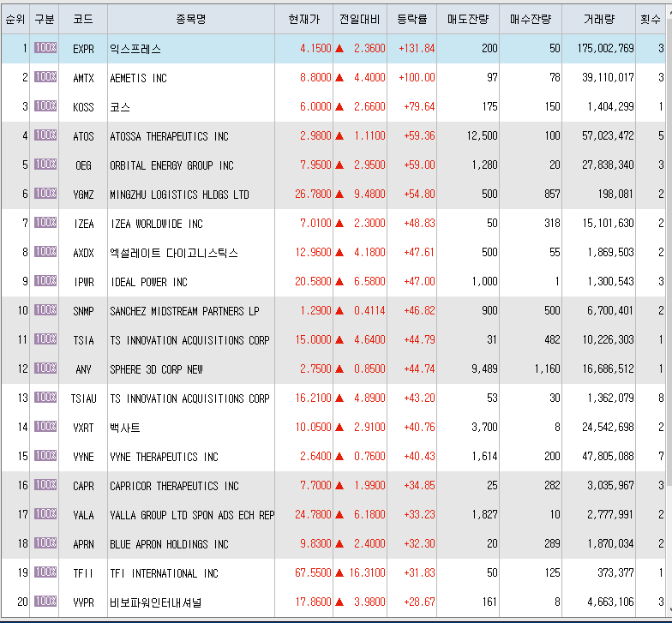Click current price 67.5500
Screen dimensions: 672x623
coord(313,572)
